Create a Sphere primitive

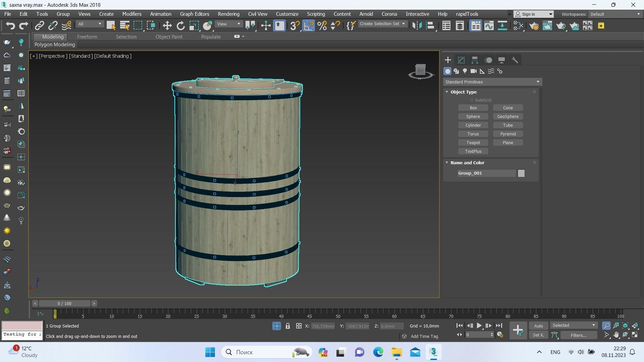coord(473,117)
